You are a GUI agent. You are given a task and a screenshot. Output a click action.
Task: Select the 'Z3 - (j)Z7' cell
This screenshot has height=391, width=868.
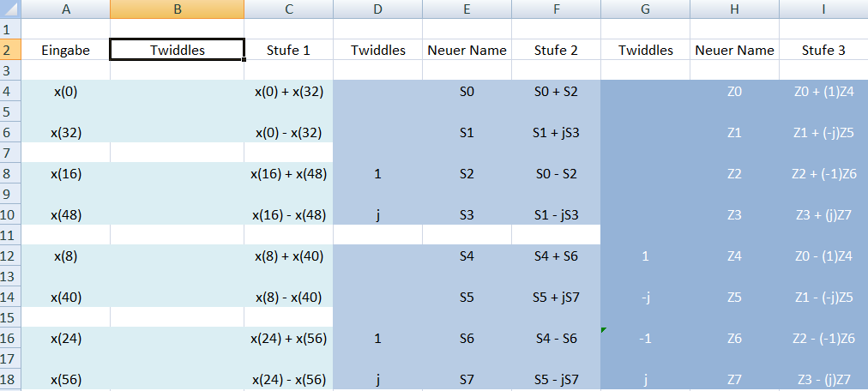pos(823,379)
